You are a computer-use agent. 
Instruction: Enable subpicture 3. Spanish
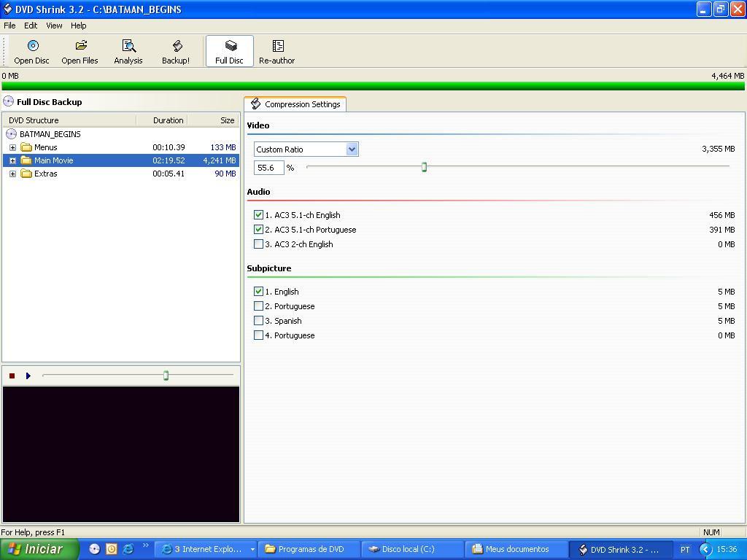(258, 321)
